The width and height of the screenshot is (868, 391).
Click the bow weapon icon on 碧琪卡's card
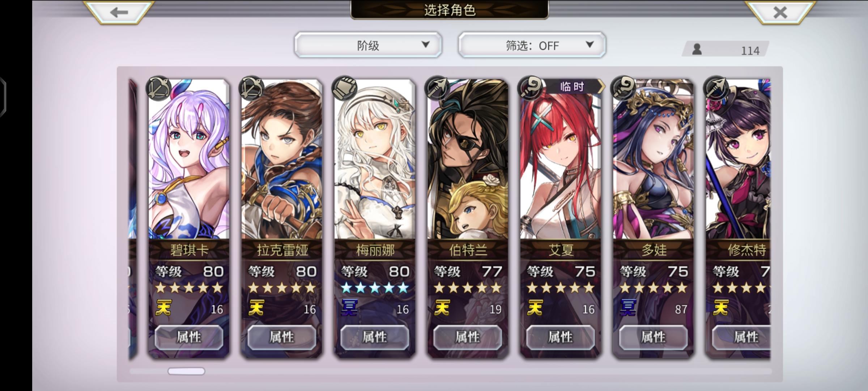(158, 88)
